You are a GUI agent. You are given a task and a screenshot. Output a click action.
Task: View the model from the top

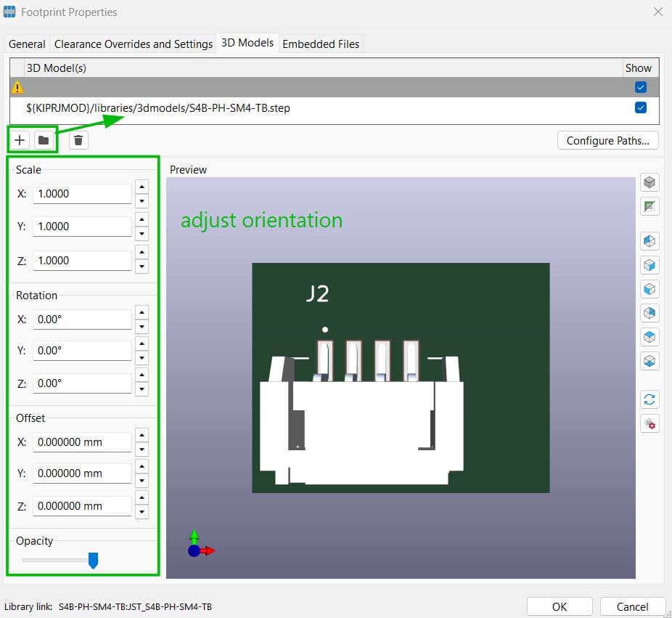pyautogui.click(x=649, y=336)
